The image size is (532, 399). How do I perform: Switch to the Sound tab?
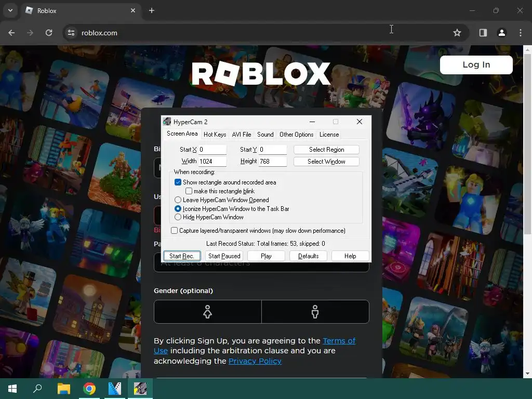click(x=265, y=135)
